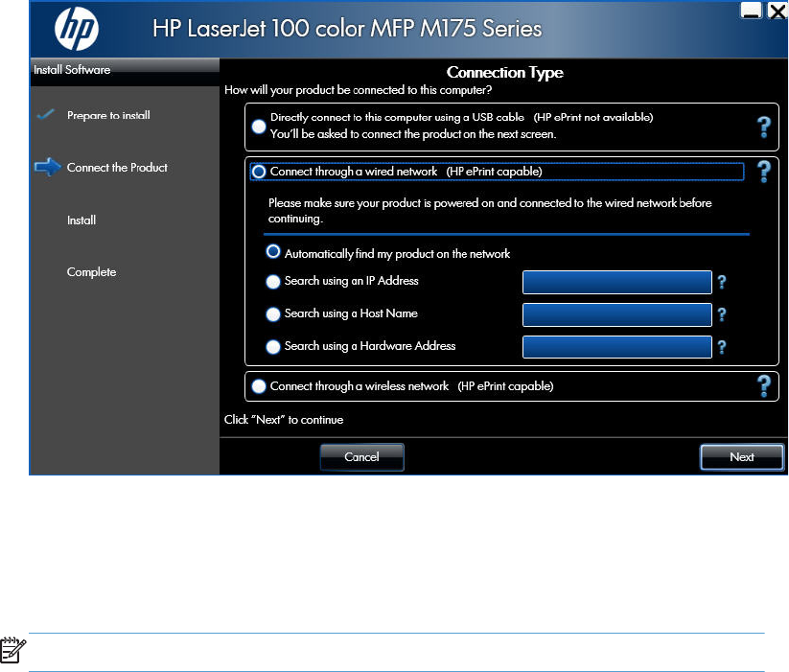Screen dimensions: 789x672
Task: Click the checkmark beside Prepare to install
Action: pos(46,115)
